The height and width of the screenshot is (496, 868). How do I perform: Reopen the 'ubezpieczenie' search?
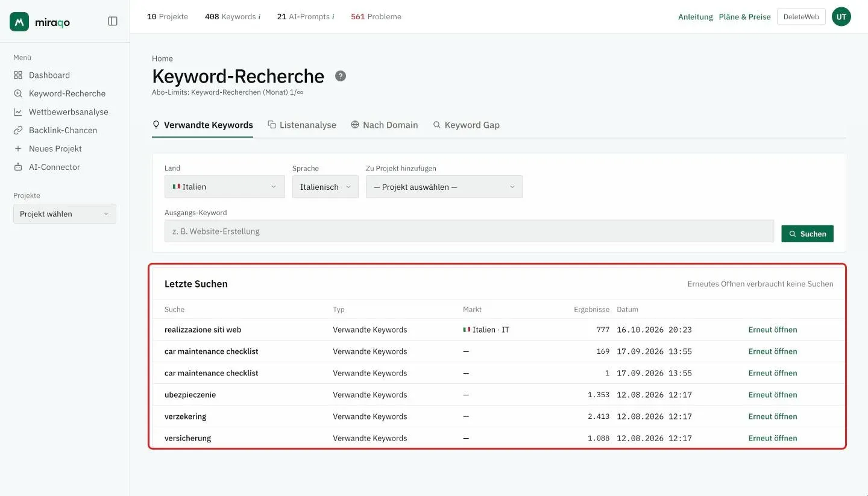click(x=773, y=395)
